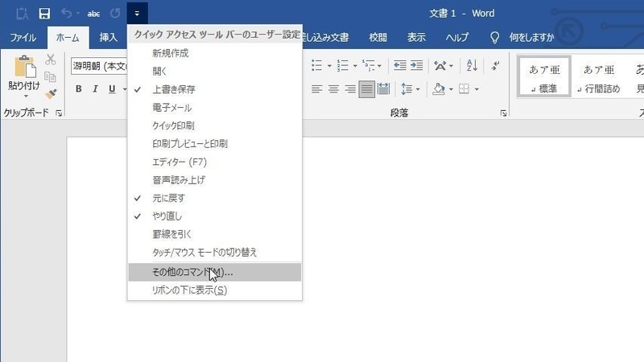This screenshot has width=644, height=362.
Task: Click the borders icon
Action: coord(464,89)
